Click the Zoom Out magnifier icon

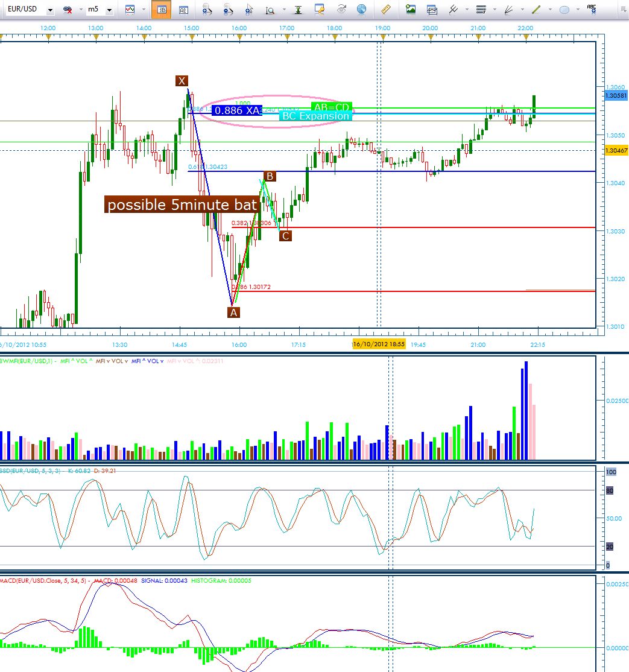coord(228,10)
